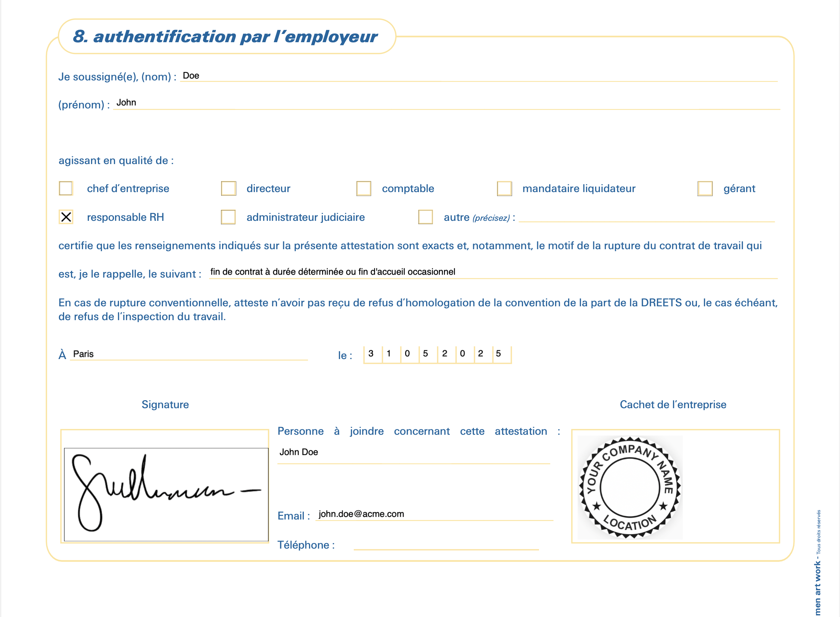The image size is (840, 617).
Task: Click the Cachet de l'entreprise label
Action: (673, 405)
